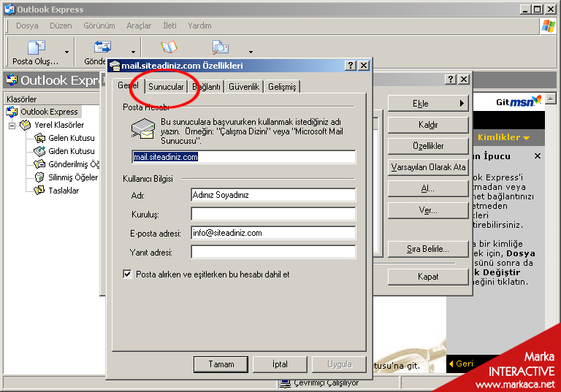Click the Uygula button
This screenshot has width=561, height=392.
[339, 364]
